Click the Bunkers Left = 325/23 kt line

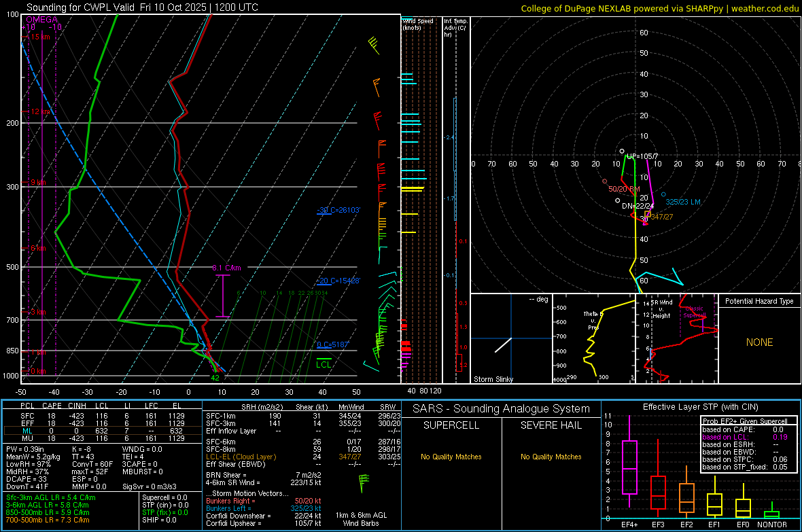point(264,508)
